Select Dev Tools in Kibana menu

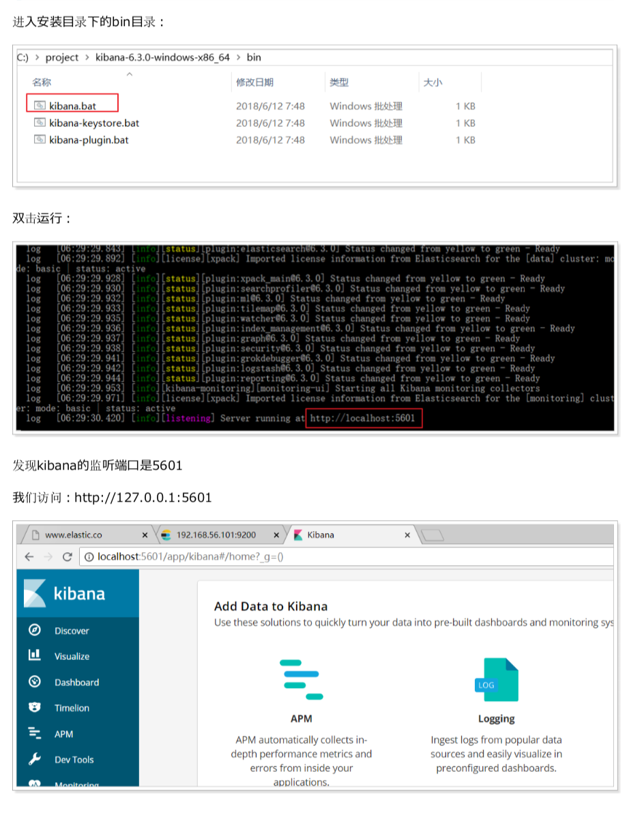click(74, 760)
